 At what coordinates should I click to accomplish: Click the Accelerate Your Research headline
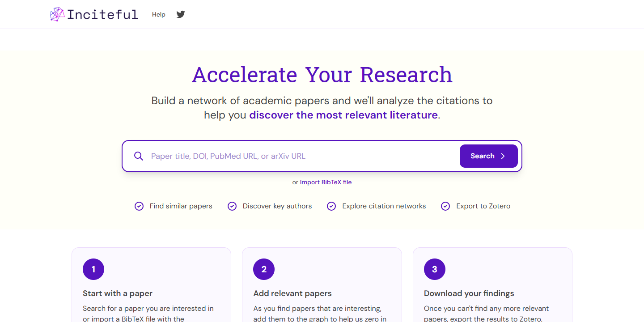tap(322, 74)
